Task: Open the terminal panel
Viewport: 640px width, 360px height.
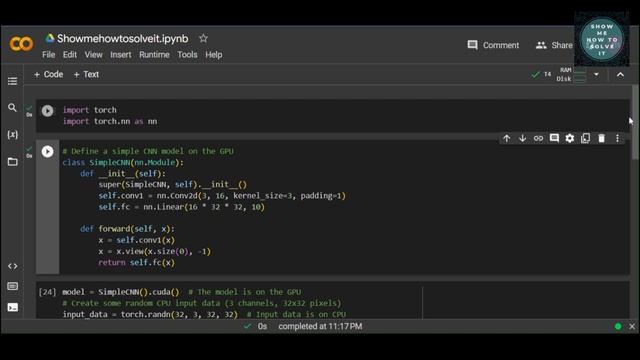Action: point(13,307)
